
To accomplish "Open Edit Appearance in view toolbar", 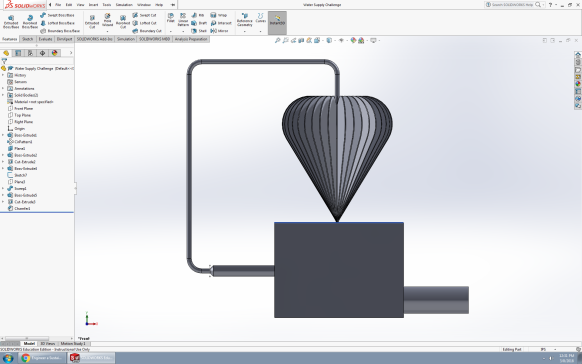I will [353, 40].
